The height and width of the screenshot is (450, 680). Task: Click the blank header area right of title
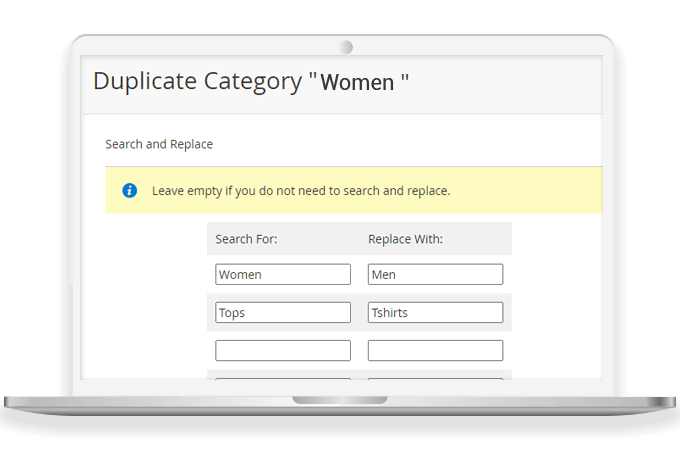coord(510,82)
